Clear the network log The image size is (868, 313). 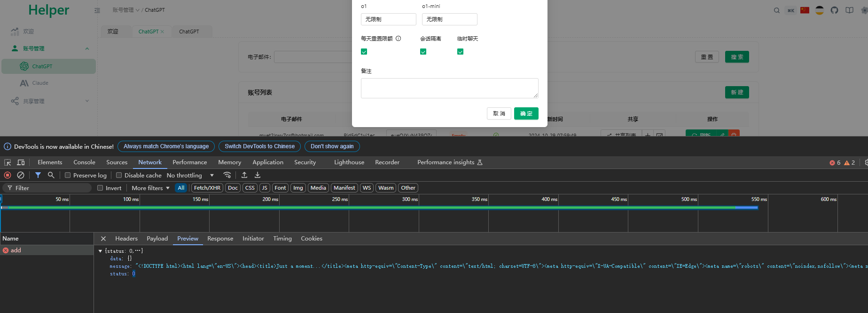point(21,175)
